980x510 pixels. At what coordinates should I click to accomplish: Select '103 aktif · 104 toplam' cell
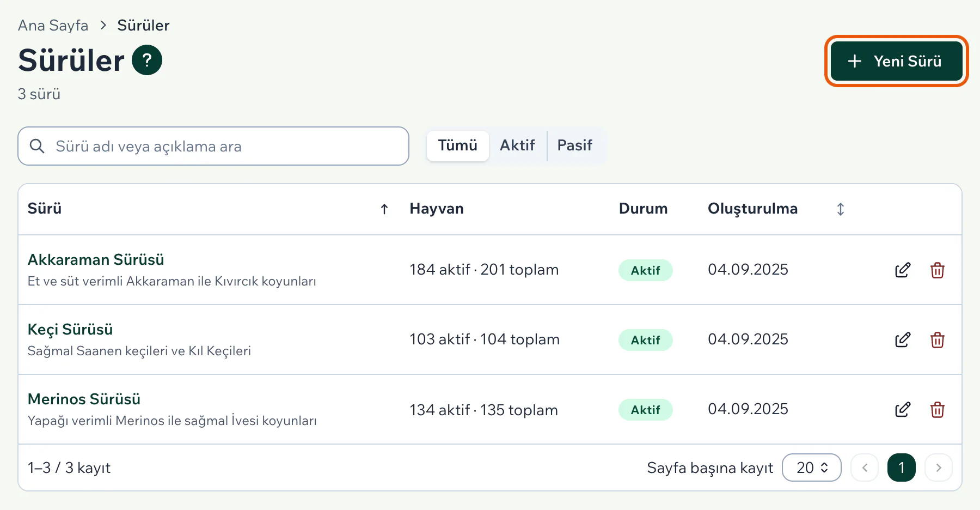coord(485,339)
